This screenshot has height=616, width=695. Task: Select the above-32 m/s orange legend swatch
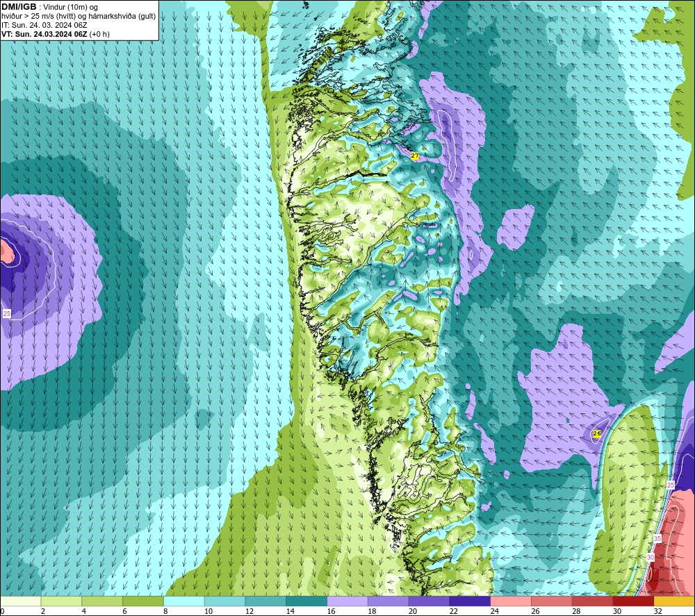(x=674, y=601)
